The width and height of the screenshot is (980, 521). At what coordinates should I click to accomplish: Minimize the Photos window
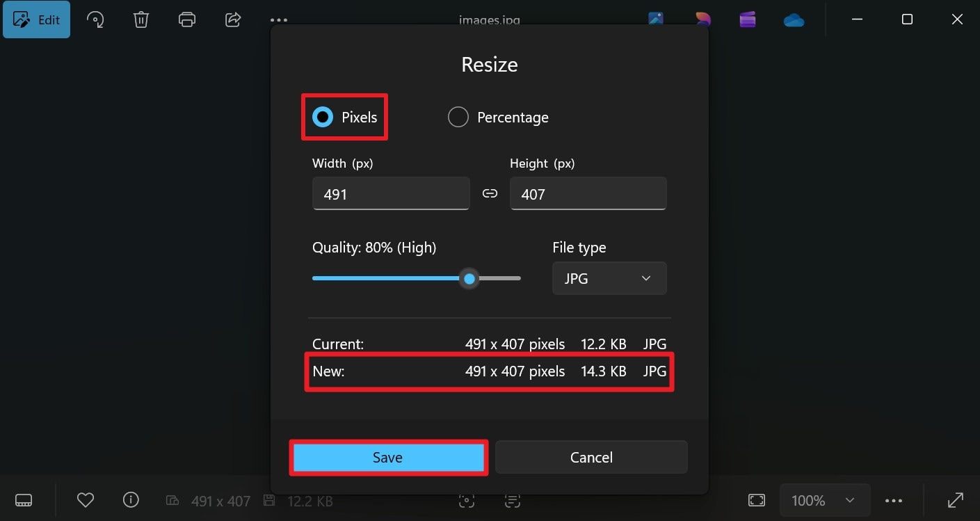pos(858,19)
